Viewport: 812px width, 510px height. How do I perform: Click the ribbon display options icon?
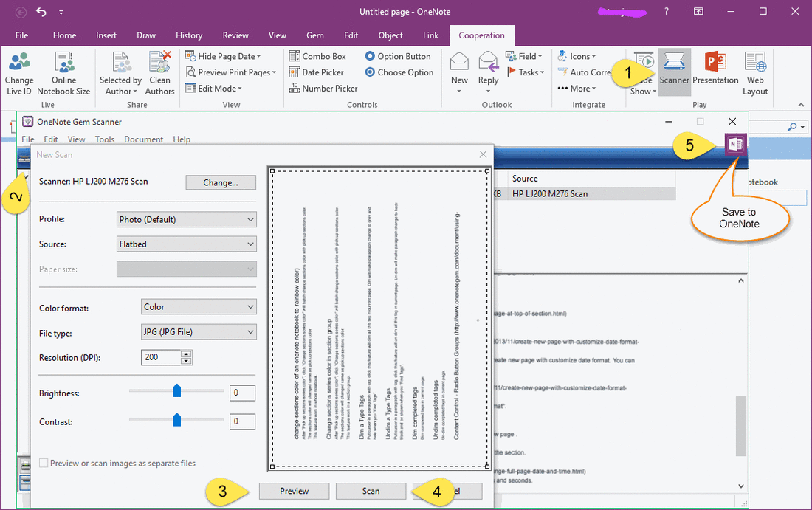[698, 11]
